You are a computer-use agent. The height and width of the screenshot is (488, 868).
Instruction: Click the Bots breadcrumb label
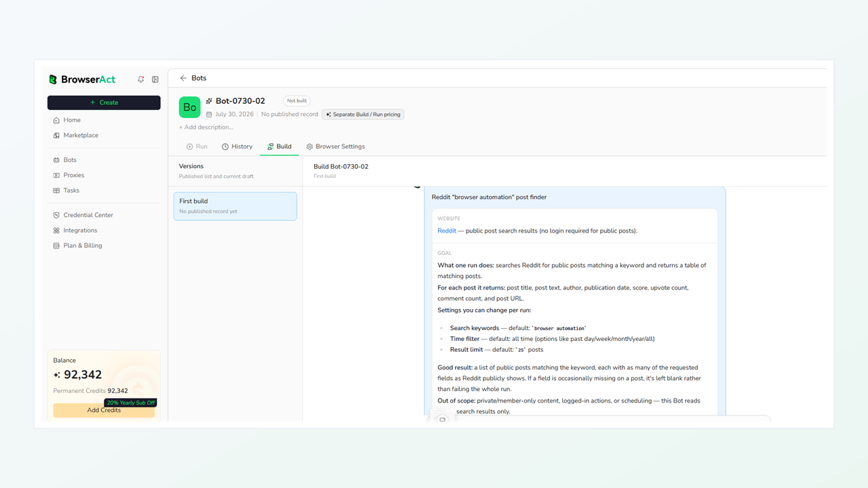[199, 78]
